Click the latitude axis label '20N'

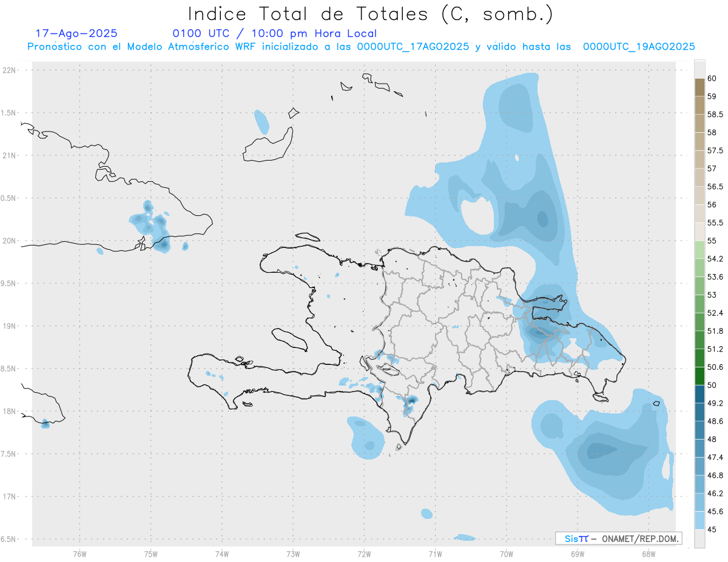[x=9, y=241]
